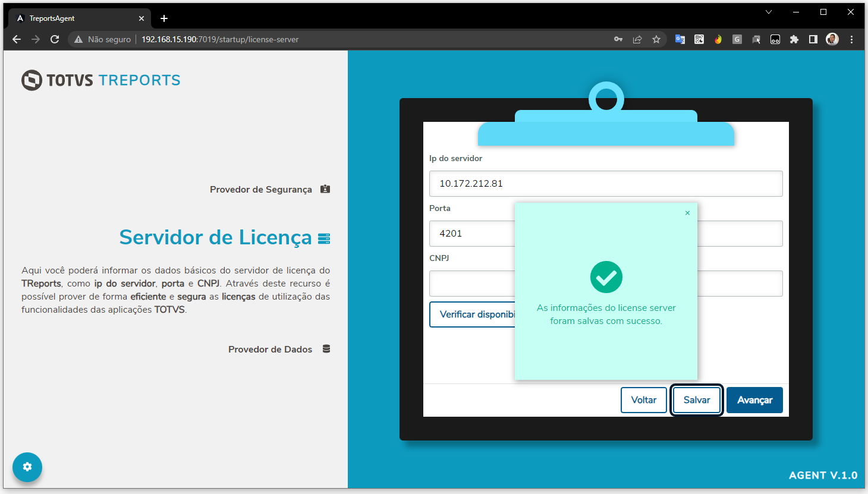Open the settings gear floating button
The height and width of the screenshot is (494, 868).
tap(27, 467)
